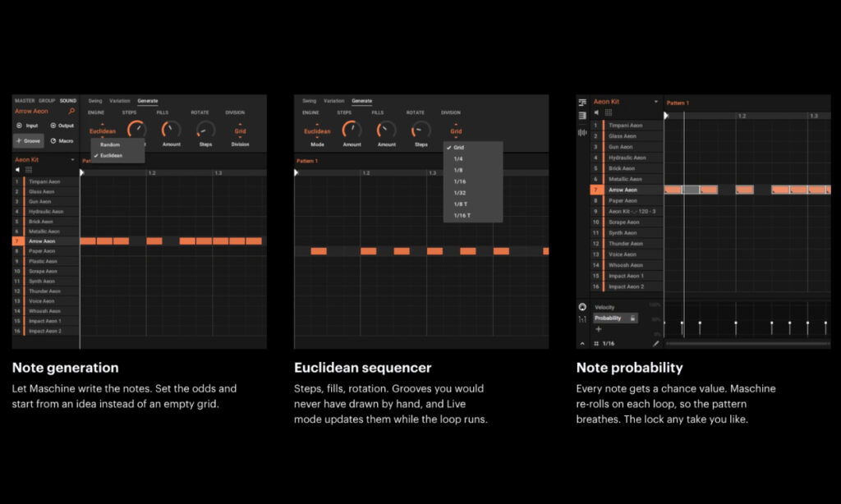
Task: Click the Steps Amount knob in Euclidean sequencer screenshot
Action: 352,130
